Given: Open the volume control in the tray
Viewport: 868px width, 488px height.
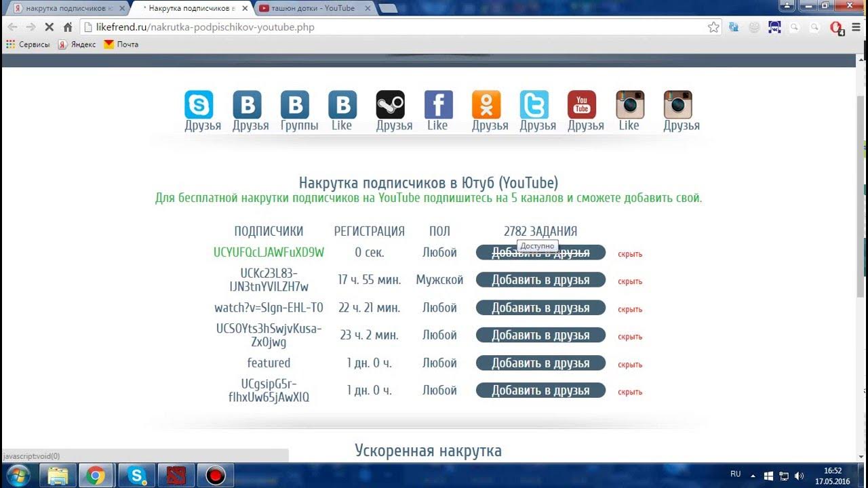Looking at the screenshot, I should pos(799,476).
